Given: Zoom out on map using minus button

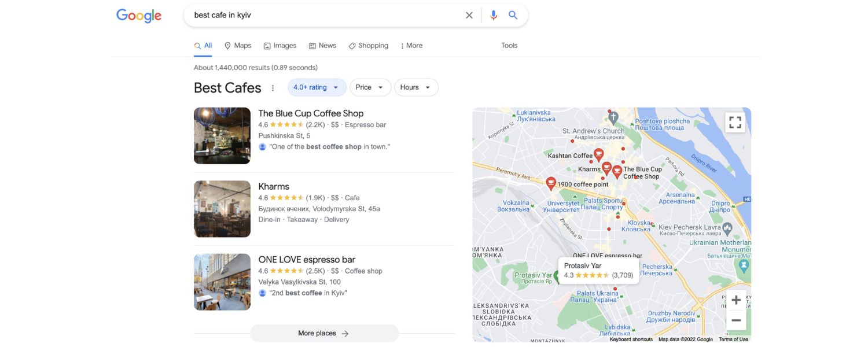Looking at the screenshot, I should 736,320.
